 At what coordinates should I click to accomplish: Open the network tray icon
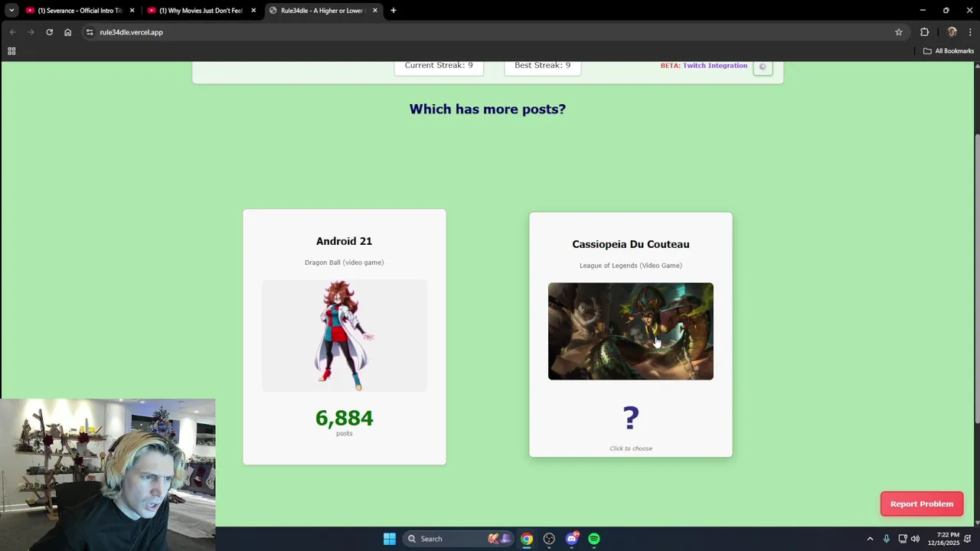pyautogui.click(x=903, y=539)
